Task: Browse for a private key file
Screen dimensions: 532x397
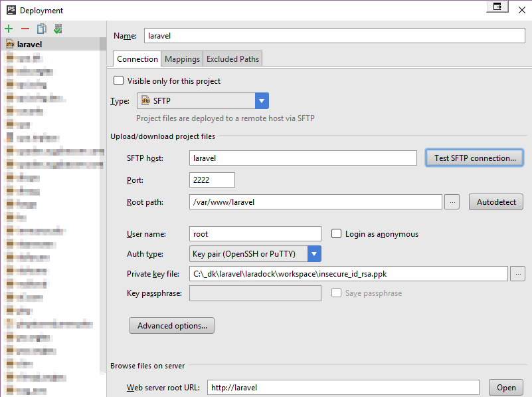Action: [518, 273]
